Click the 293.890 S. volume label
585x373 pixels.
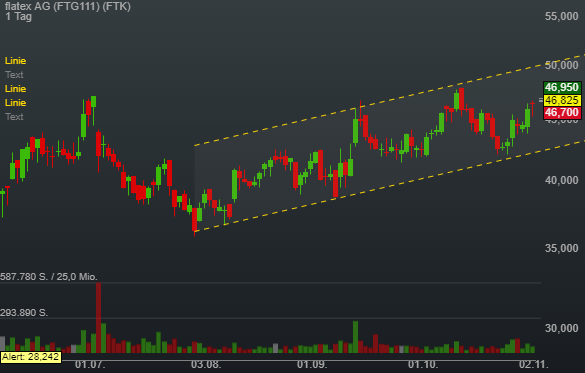click(24, 313)
